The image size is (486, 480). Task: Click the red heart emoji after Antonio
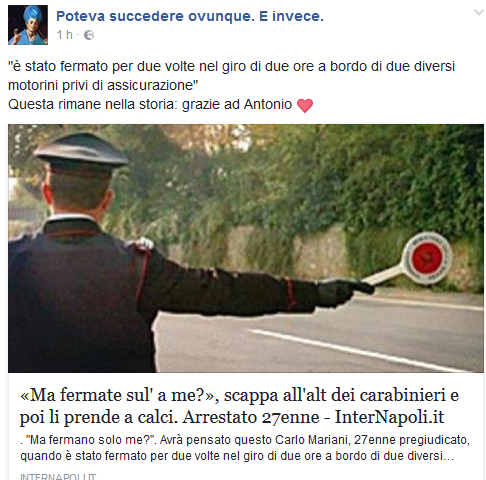pyautogui.click(x=305, y=106)
